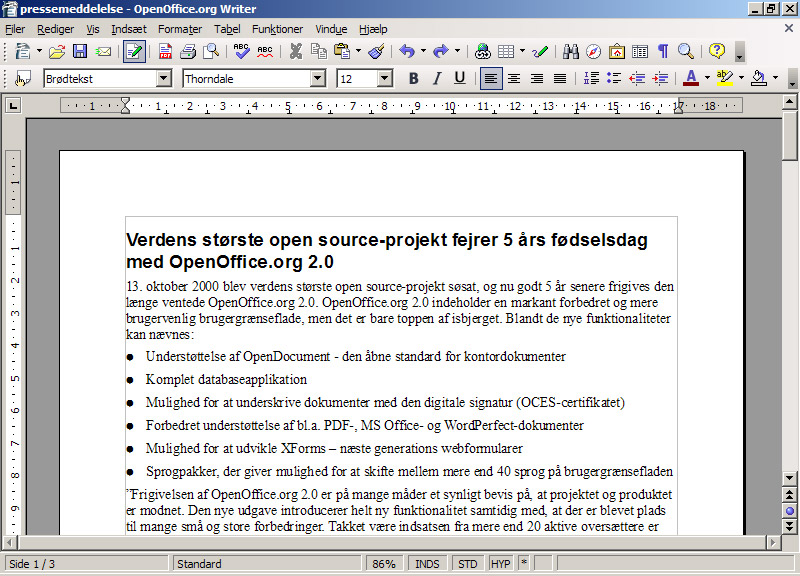Open the font size 12 dropdown
Viewport: 800px width, 576px height.
tap(385, 79)
